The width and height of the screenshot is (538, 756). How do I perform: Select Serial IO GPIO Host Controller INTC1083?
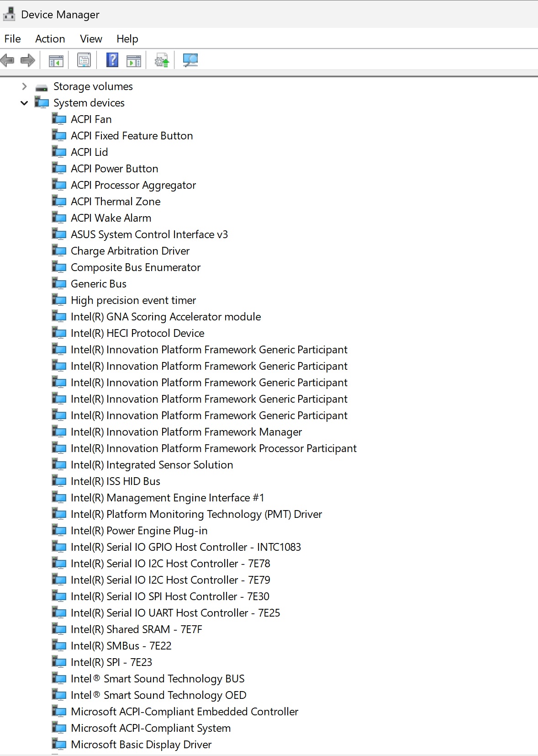coord(186,547)
